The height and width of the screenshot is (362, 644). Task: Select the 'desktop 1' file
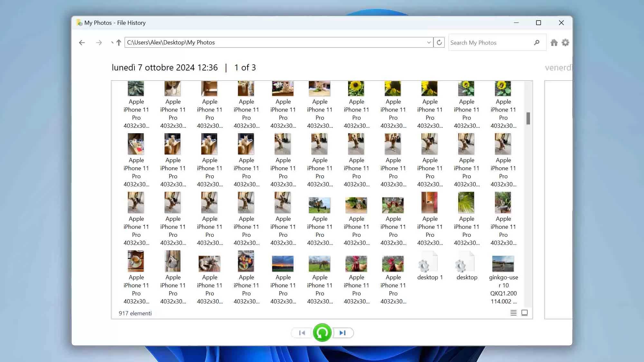pos(430,266)
